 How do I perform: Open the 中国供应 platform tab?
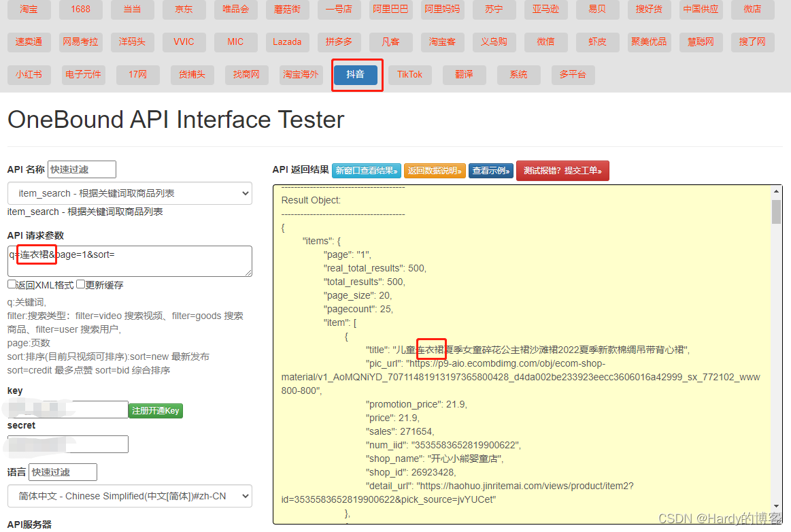[701, 9]
